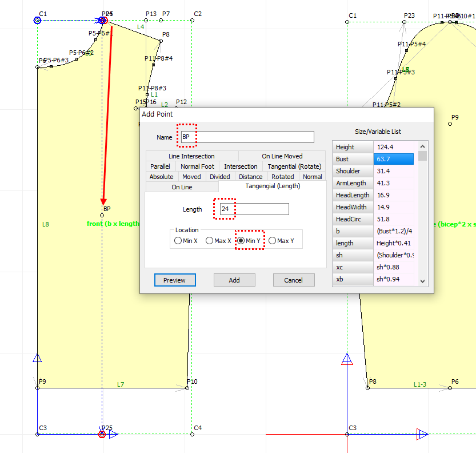Select the Intersection tab

pyautogui.click(x=241, y=166)
